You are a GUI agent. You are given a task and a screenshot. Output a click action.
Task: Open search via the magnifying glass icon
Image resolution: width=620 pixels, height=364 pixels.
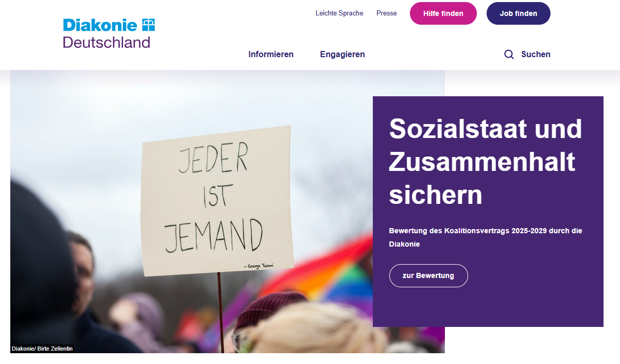[509, 55]
